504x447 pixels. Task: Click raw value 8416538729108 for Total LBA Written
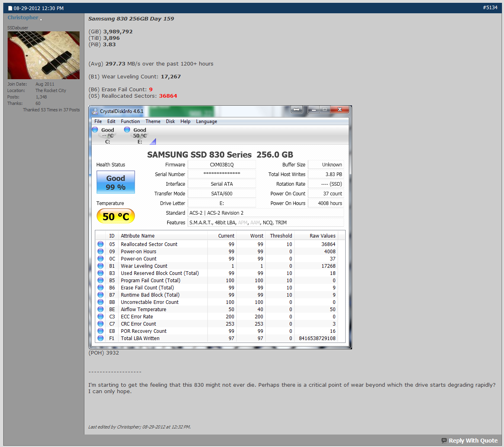point(317,338)
